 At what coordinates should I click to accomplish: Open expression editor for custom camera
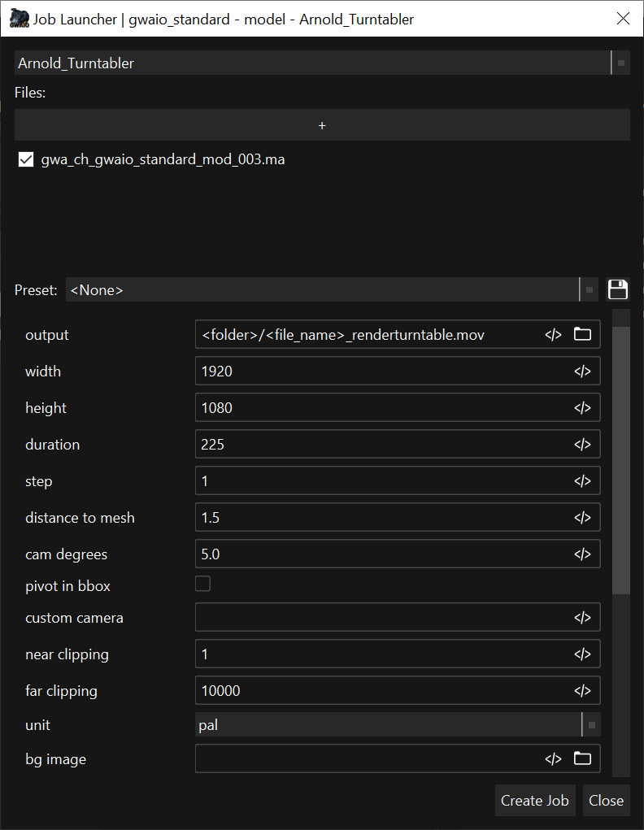point(582,618)
